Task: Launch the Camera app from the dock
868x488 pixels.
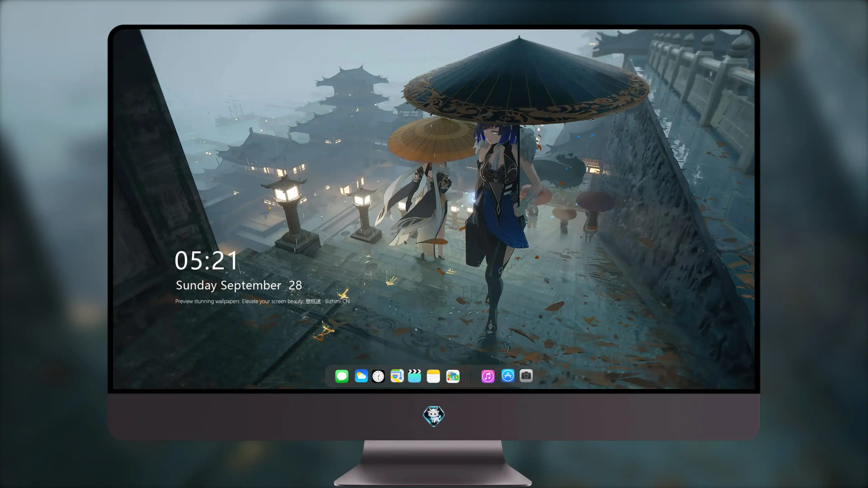Action: click(526, 375)
